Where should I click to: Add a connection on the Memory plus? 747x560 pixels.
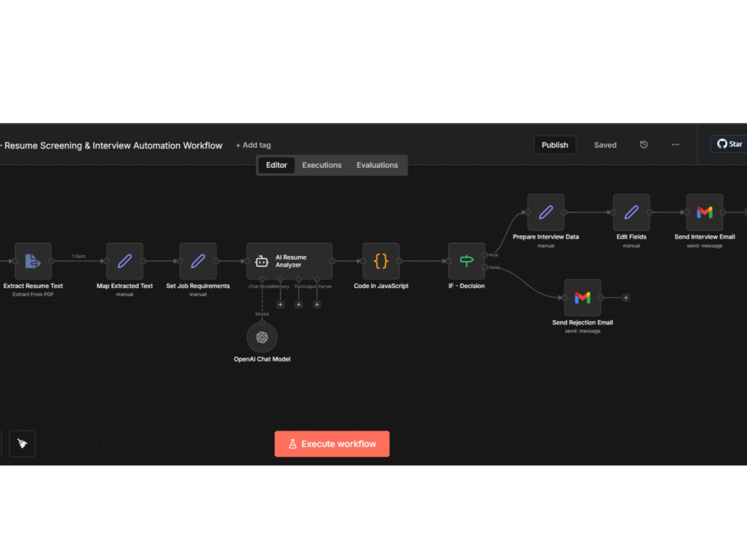click(x=280, y=305)
